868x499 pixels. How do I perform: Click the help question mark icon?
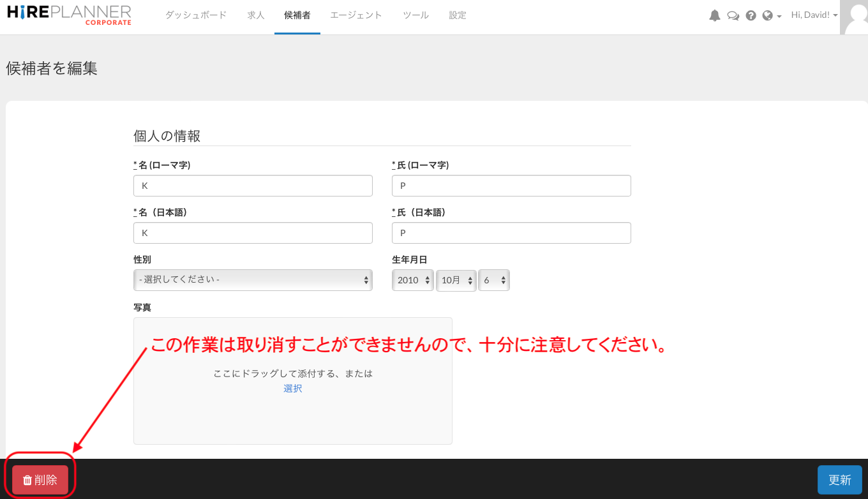[x=751, y=16]
